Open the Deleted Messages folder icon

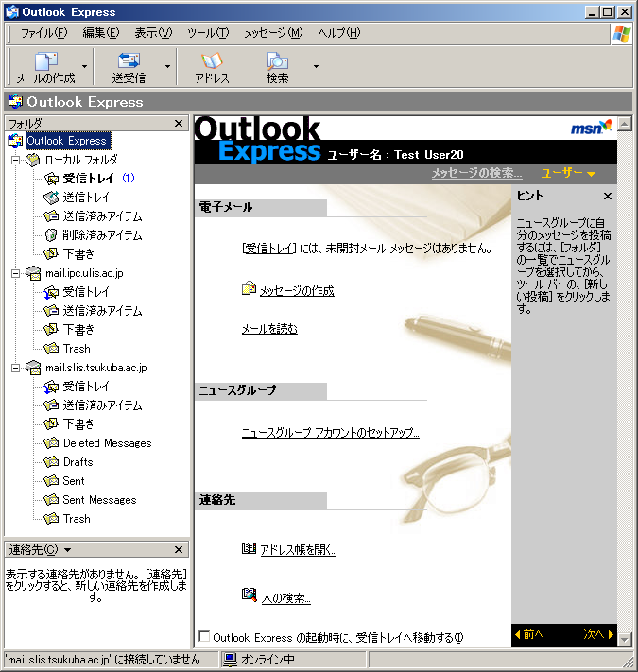click(x=51, y=442)
